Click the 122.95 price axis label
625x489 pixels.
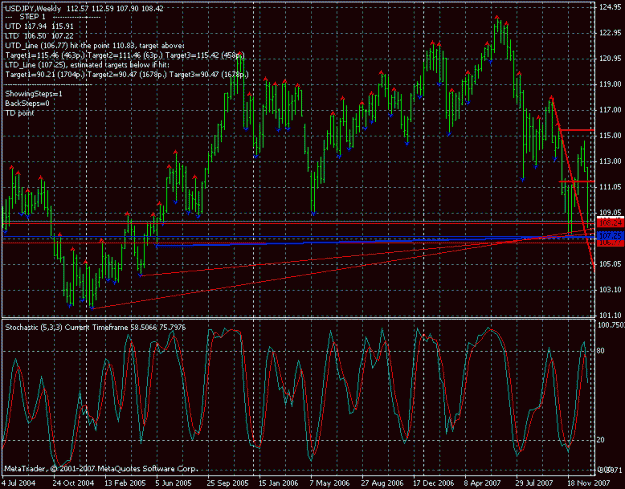click(x=610, y=33)
